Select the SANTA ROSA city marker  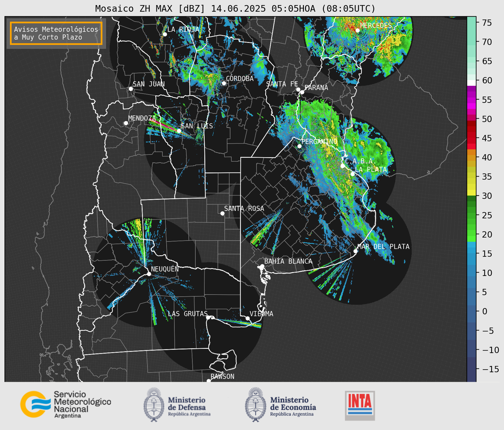[222, 213]
